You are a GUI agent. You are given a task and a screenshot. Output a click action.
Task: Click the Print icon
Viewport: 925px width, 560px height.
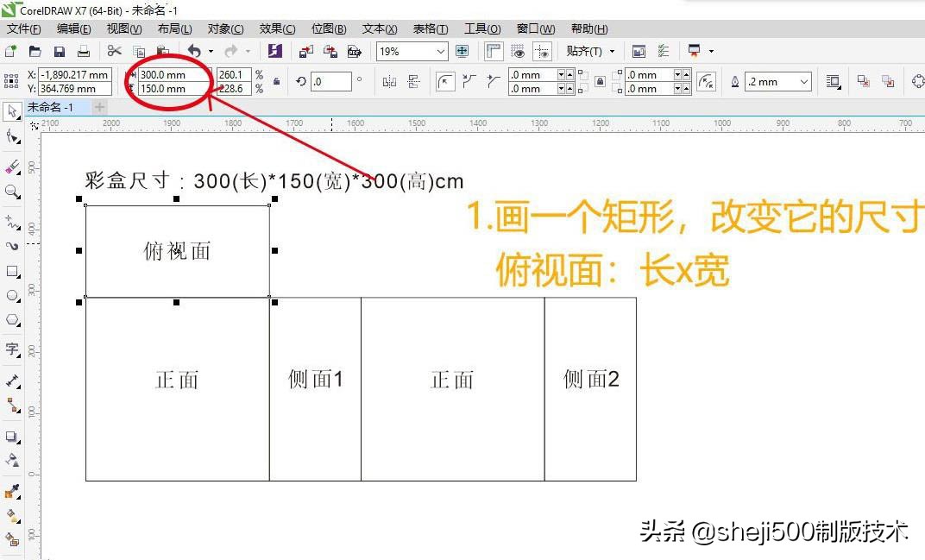pos(83,51)
